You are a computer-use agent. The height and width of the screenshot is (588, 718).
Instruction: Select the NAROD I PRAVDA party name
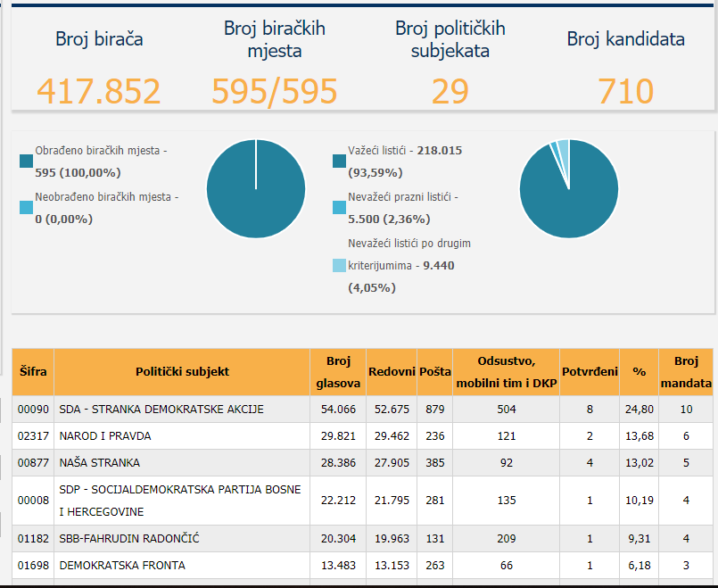pos(105,436)
